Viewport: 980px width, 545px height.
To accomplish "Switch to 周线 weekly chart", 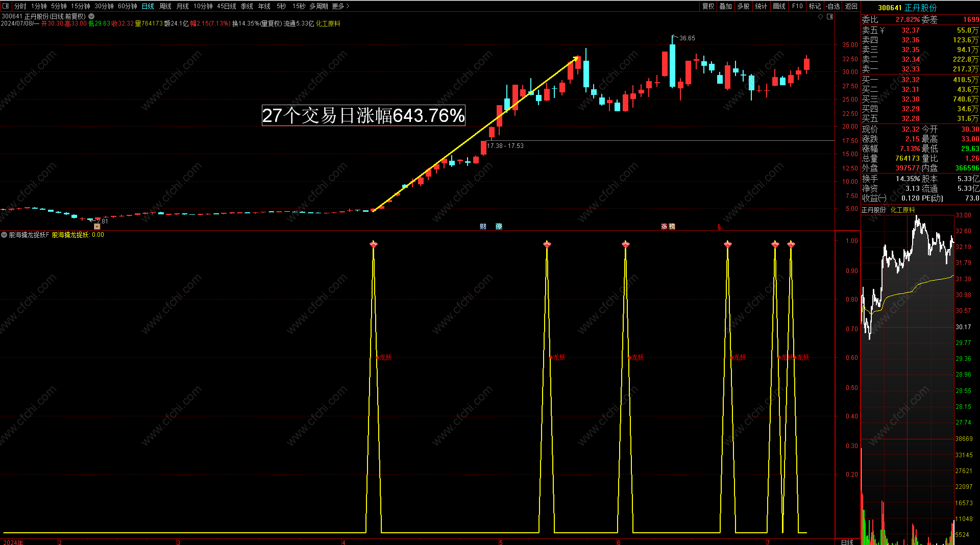I will pos(165,6).
